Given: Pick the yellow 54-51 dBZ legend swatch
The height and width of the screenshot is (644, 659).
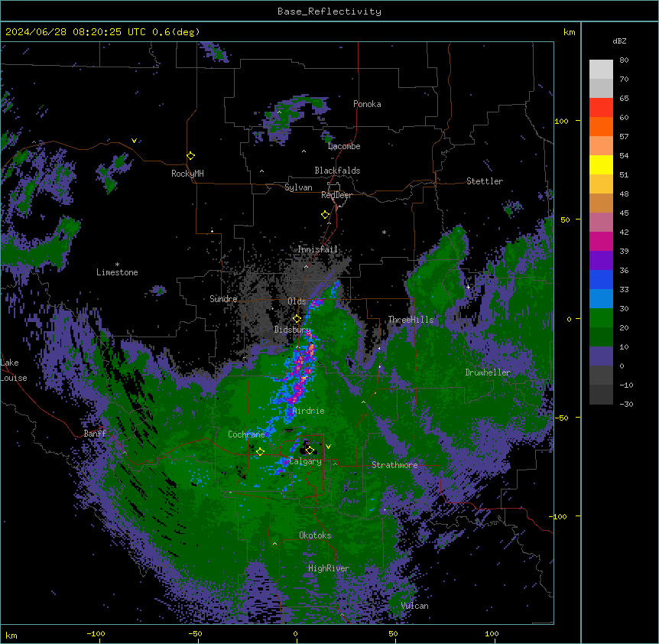Looking at the screenshot, I should point(601,164).
